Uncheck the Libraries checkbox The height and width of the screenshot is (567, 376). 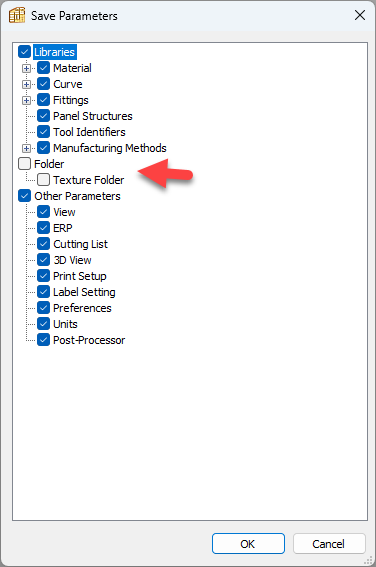pos(25,52)
